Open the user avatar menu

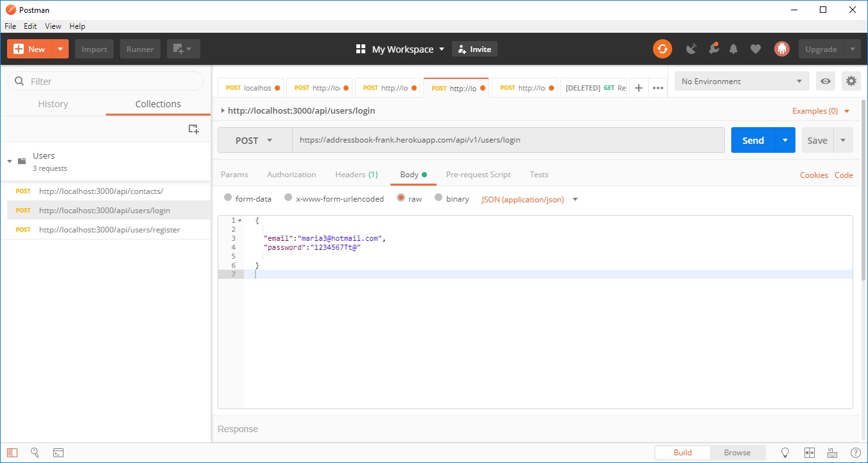pos(781,49)
